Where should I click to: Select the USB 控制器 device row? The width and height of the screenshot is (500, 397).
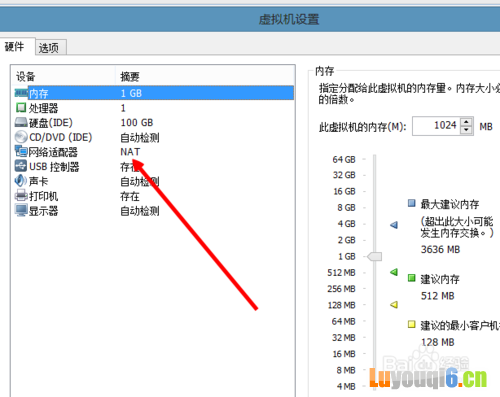coord(153,167)
